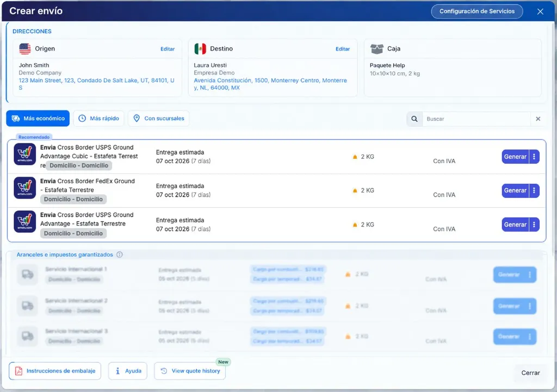This screenshot has width=557, height=392.
Task: Select the Más económico tab
Action: [38, 118]
